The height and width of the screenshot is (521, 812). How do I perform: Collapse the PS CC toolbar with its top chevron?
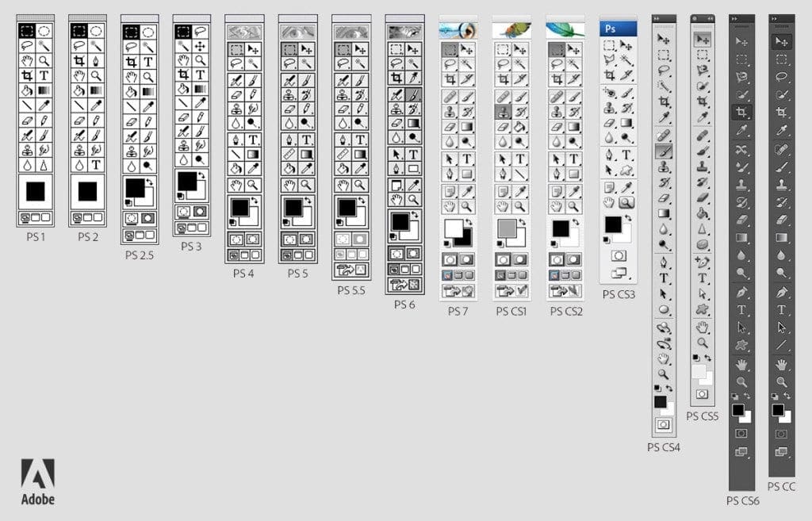tap(775, 17)
